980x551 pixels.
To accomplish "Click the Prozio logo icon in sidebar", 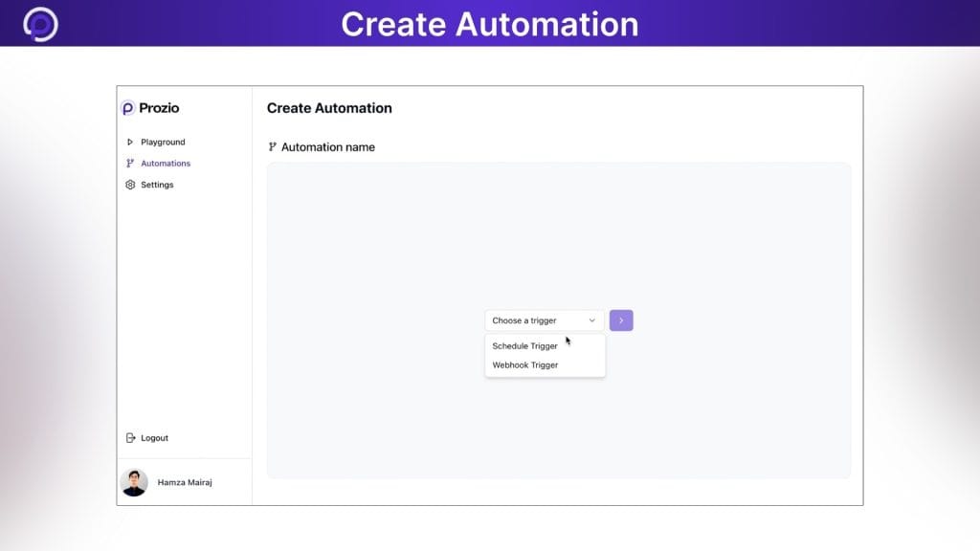I will pos(130,108).
